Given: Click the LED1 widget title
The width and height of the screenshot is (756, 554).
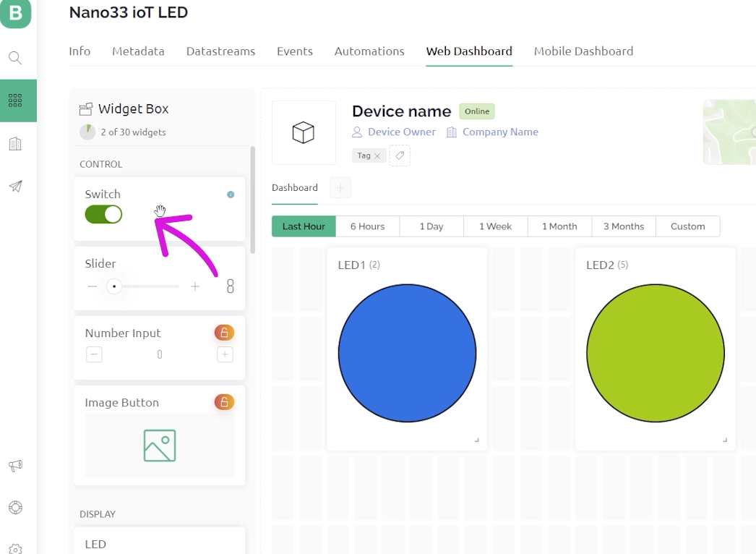Looking at the screenshot, I should pos(358,265).
